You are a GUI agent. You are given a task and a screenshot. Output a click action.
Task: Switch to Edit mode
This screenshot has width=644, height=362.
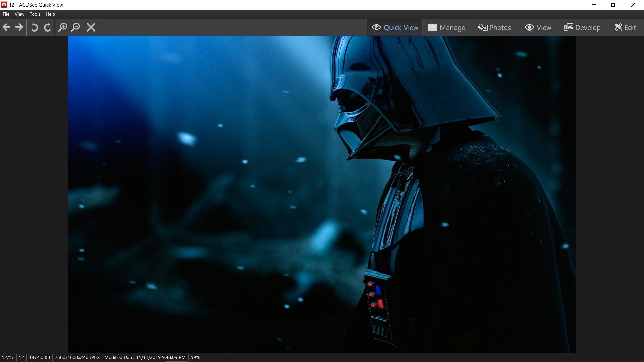[625, 27]
